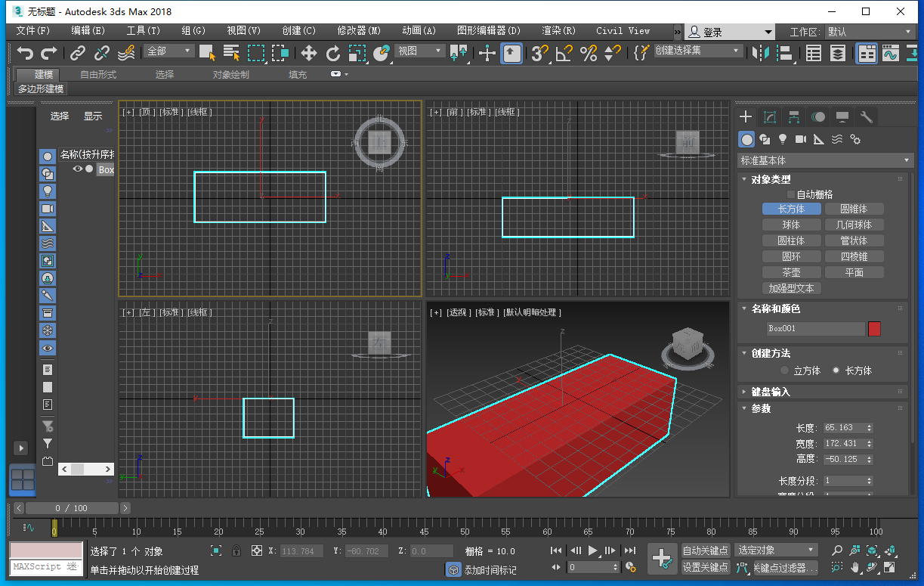
Task: Expand the 键盘输入 rollout
Action: point(770,392)
